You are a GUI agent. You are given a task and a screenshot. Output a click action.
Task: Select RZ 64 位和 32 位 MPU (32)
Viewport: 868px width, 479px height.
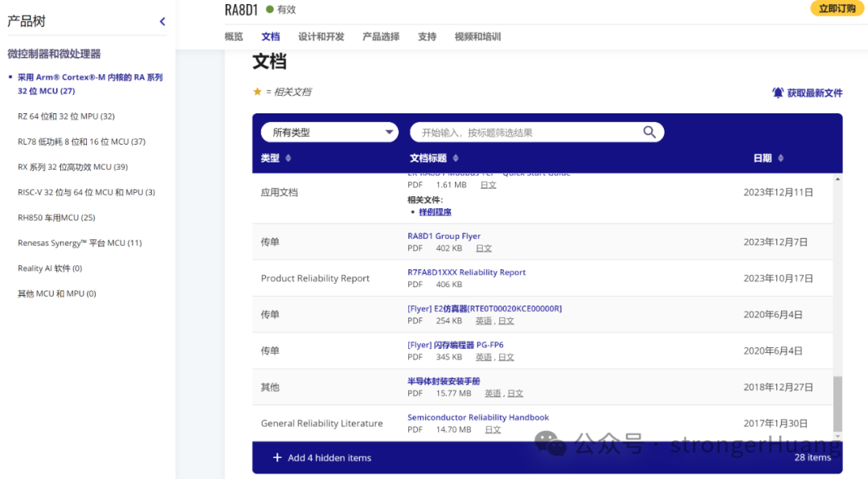(x=67, y=117)
